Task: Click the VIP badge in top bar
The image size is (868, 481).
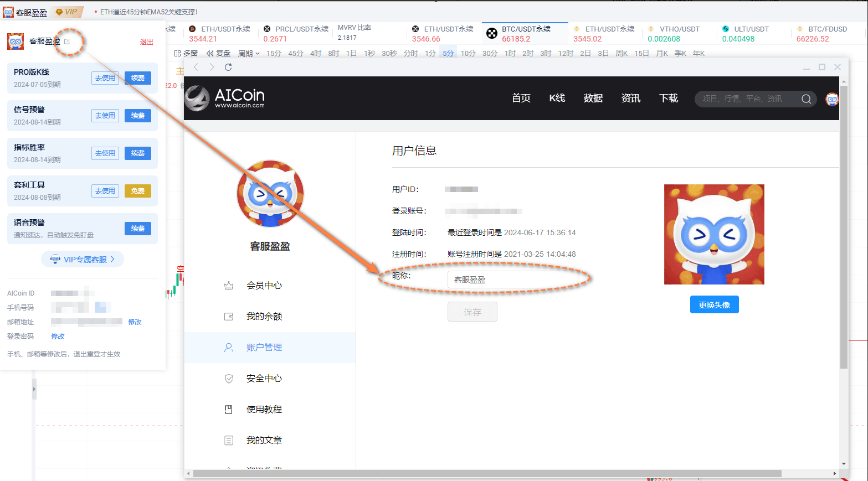Action: click(67, 12)
